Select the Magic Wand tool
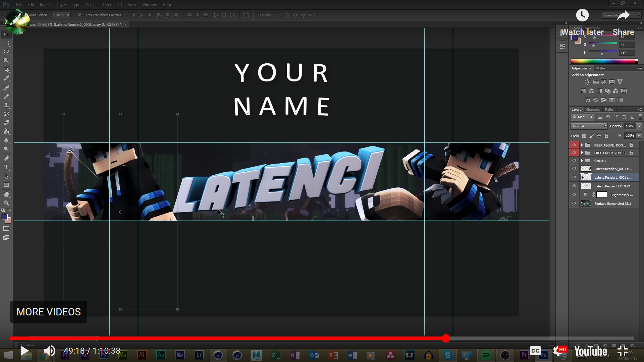 (6, 61)
